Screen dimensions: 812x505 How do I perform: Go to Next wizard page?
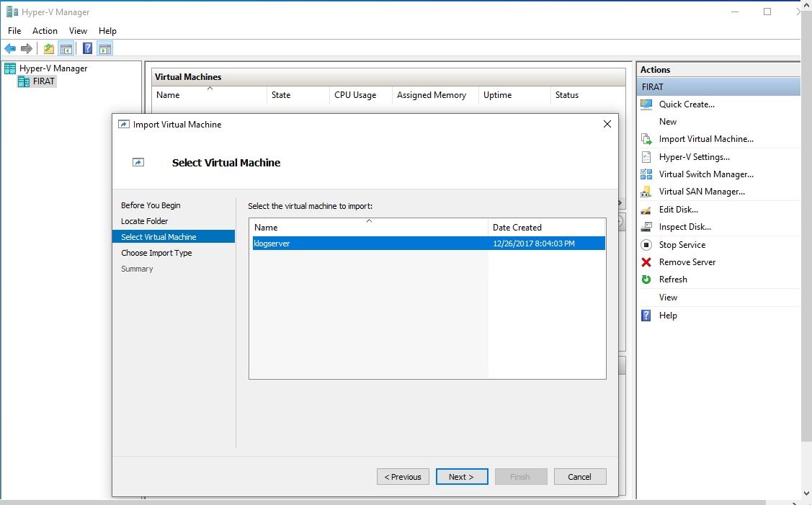(x=462, y=476)
